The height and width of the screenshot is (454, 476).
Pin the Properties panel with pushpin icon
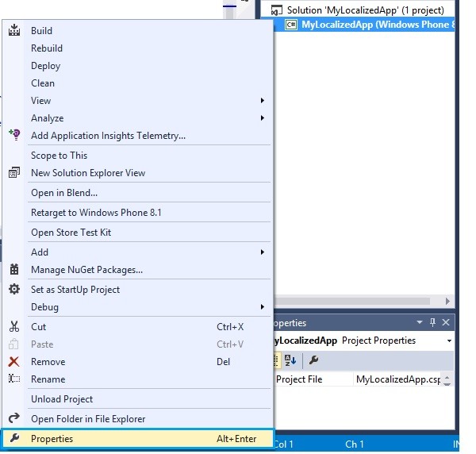[433, 322]
